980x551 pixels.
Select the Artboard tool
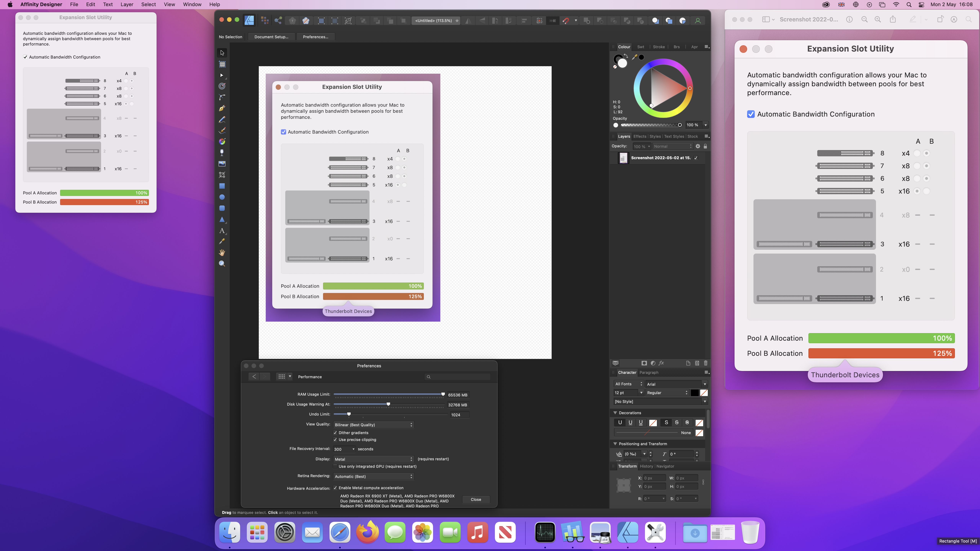point(222,64)
